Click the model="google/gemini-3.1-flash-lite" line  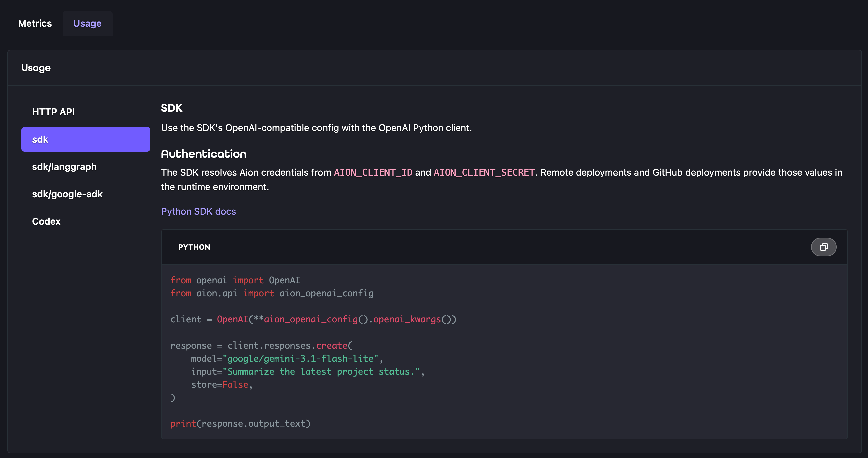click(287, 359)
